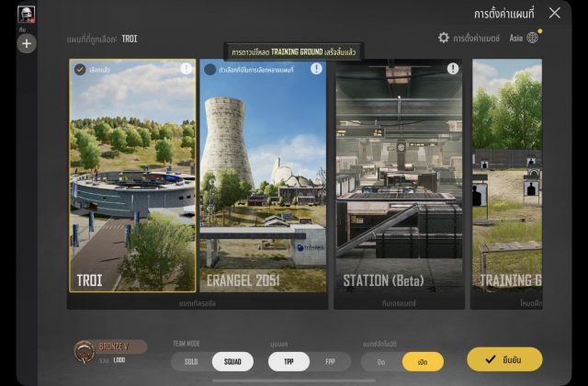This screenshot has width=588, height=386.
Task: Select the STATION (Beta) map card
Action: pyautogui.click(x=398, y=184)
